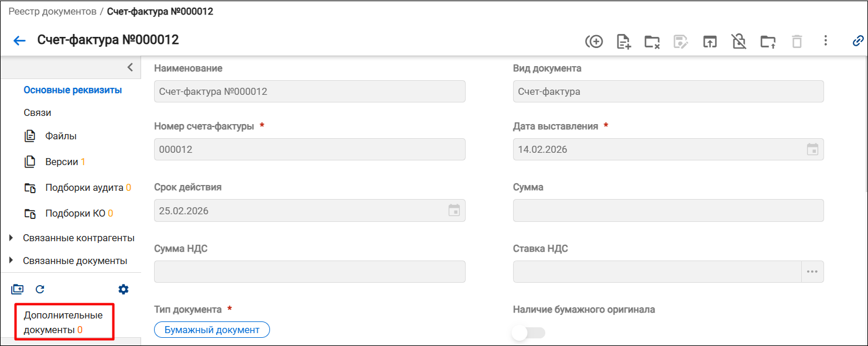
Task: Expand Связанные контрагенты tree node
Action: [x=11, y=238]
